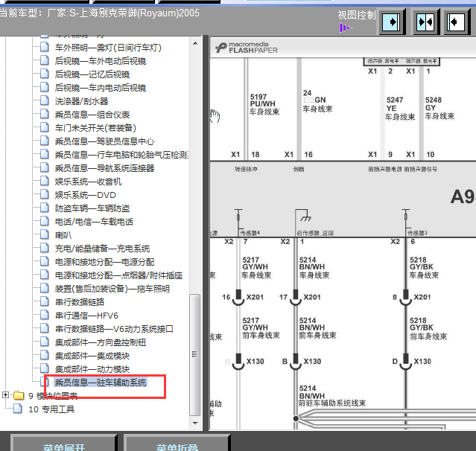The image size is (476, 451).
Task: Click document icon beside 洗涤器/刮水器
Action: click(x=44, y=100)
